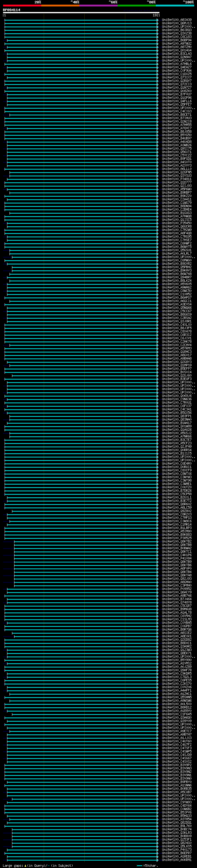Open hit UniRef100_Q014G4
The width and height of the screenshot is (197, 868).
point(176,50)
